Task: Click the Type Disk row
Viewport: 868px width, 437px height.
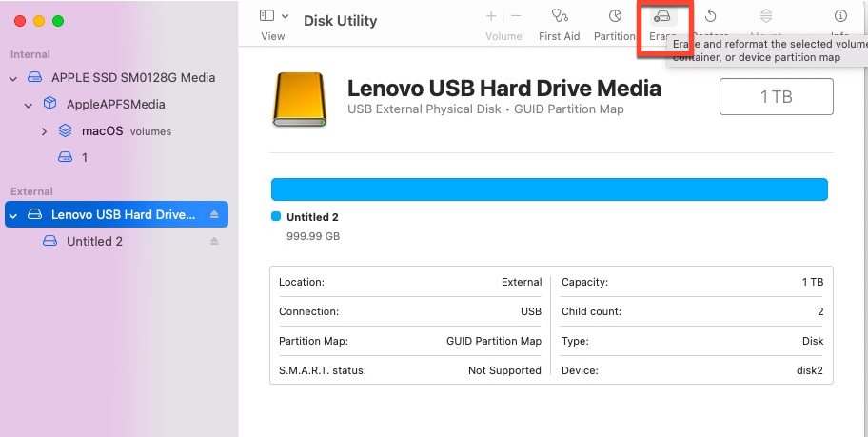Action: [692, 341]
